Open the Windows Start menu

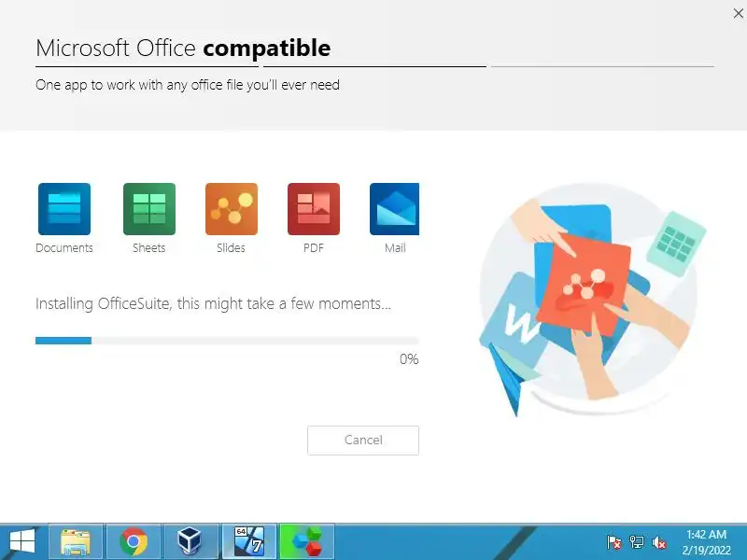pos(22,542)
